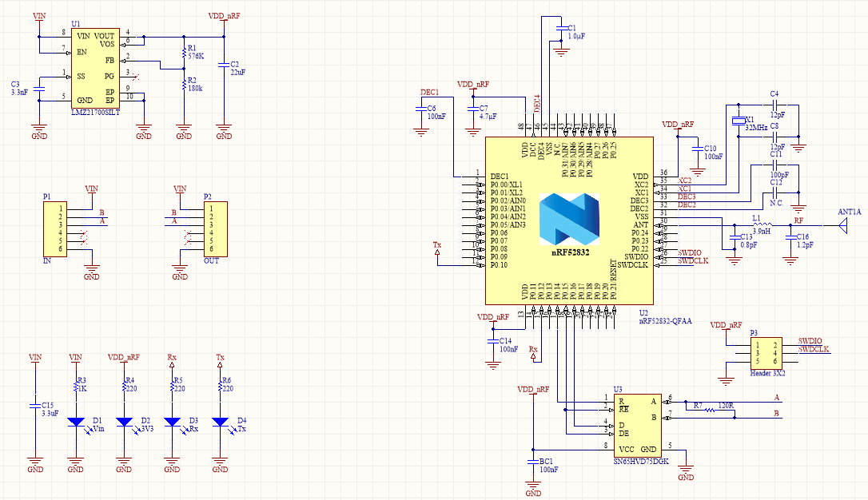Select LED D2 labeled 3V3
The image size is (868, 500).
pos(124,422)
